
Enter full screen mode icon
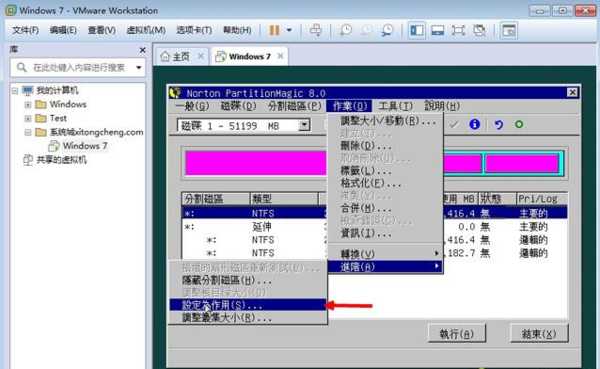458,30
